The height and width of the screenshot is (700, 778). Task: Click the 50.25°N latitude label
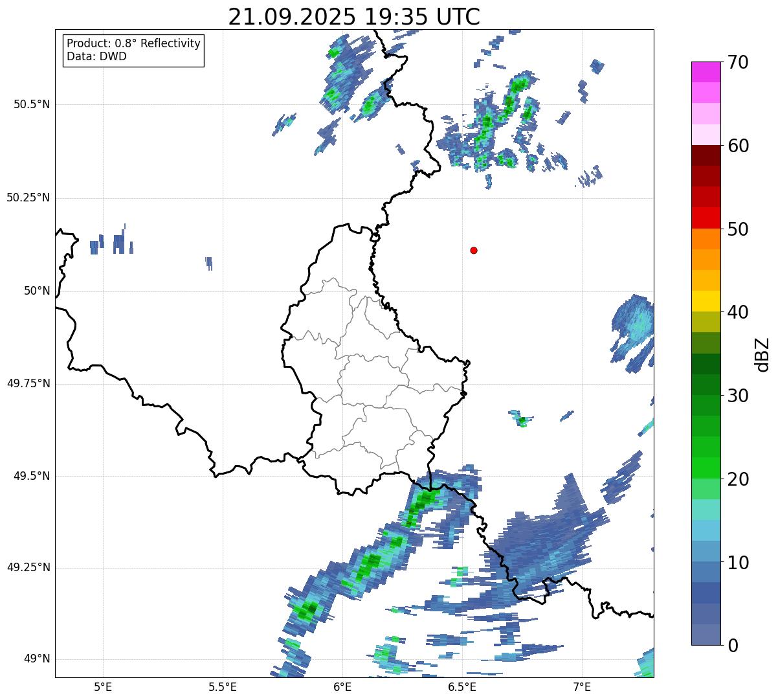28,198
